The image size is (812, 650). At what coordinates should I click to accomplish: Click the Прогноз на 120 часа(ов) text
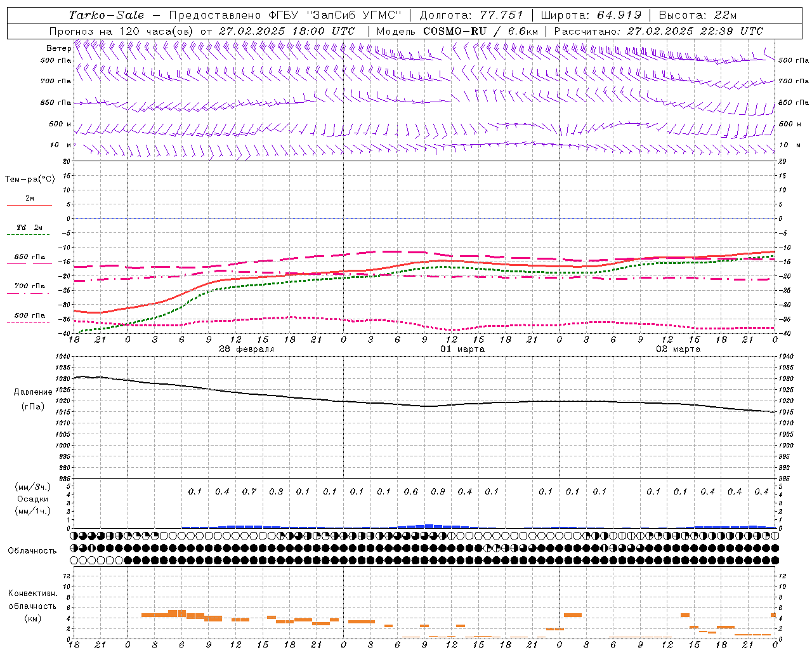[122, 31]
